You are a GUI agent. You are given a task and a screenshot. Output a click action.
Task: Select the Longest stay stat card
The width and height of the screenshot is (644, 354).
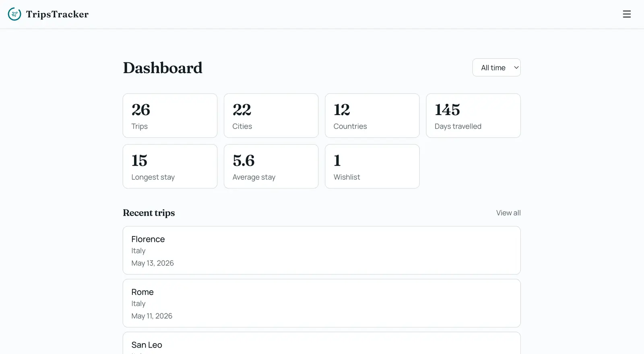170,167
